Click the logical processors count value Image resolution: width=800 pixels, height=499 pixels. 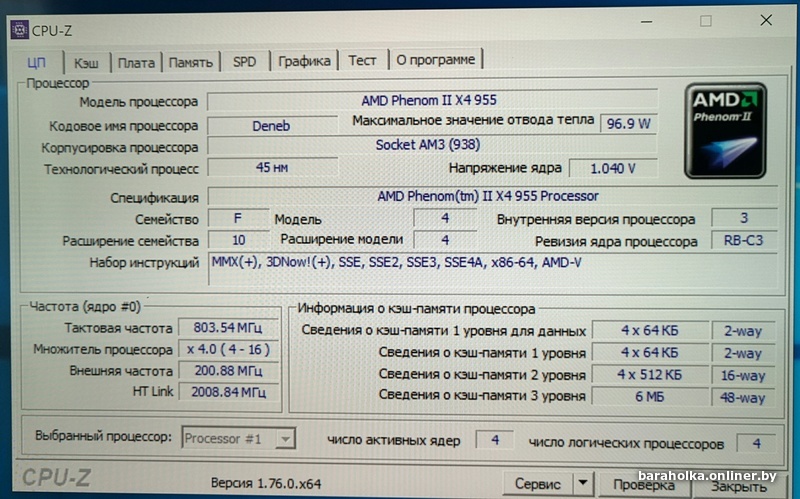pyautogui.click(x=756, y=443)
